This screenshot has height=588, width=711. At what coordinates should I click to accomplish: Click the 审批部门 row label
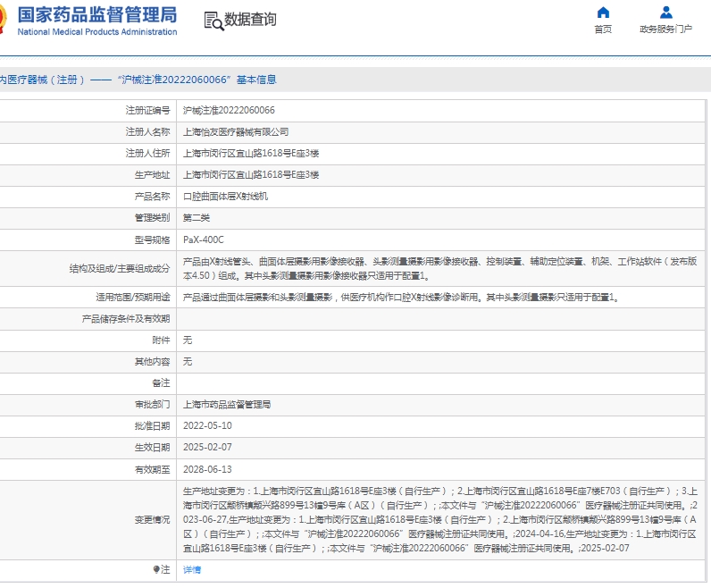click(x=153, y=404)
